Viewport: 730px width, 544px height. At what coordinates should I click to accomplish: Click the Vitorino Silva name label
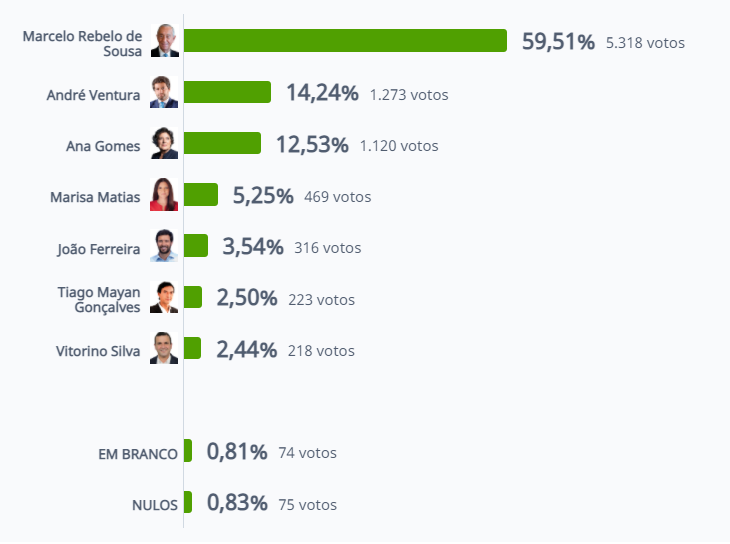(98, 351)
